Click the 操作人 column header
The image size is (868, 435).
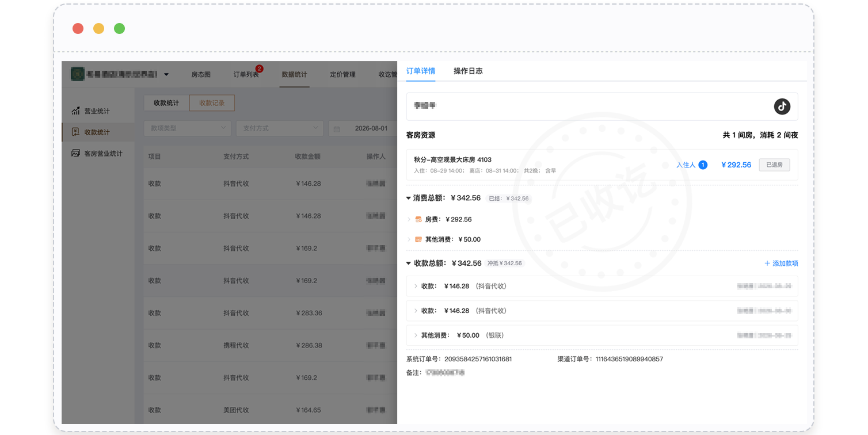[x=376, y=157]
